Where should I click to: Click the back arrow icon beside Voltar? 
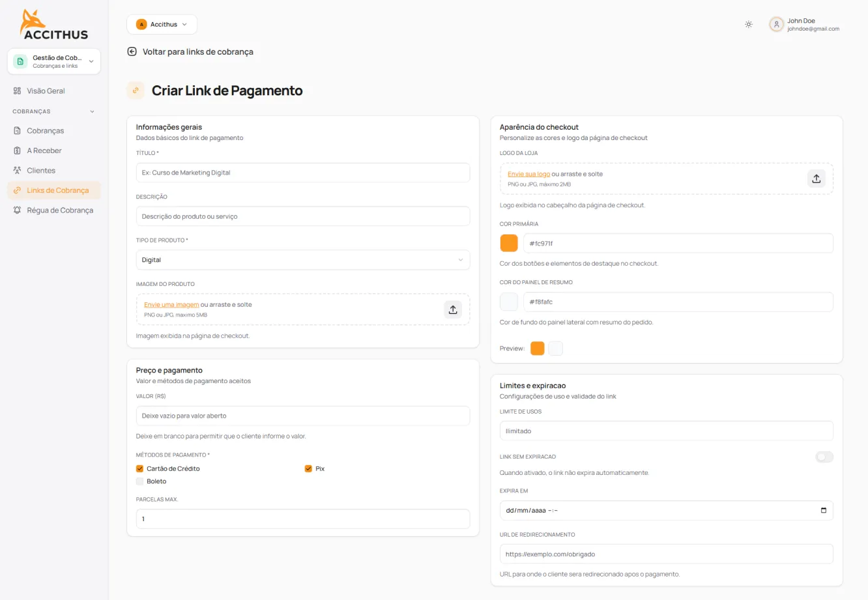(x=132, y=51)
